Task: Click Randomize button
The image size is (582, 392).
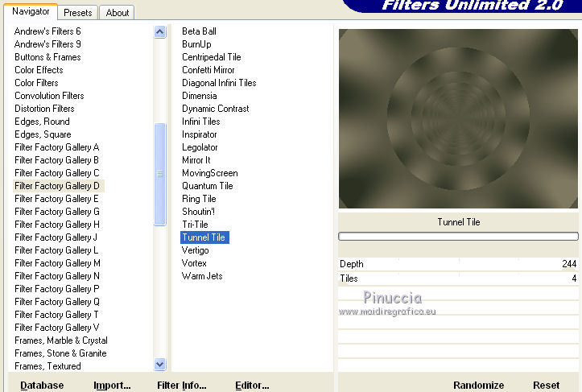Action: point(478,386)
